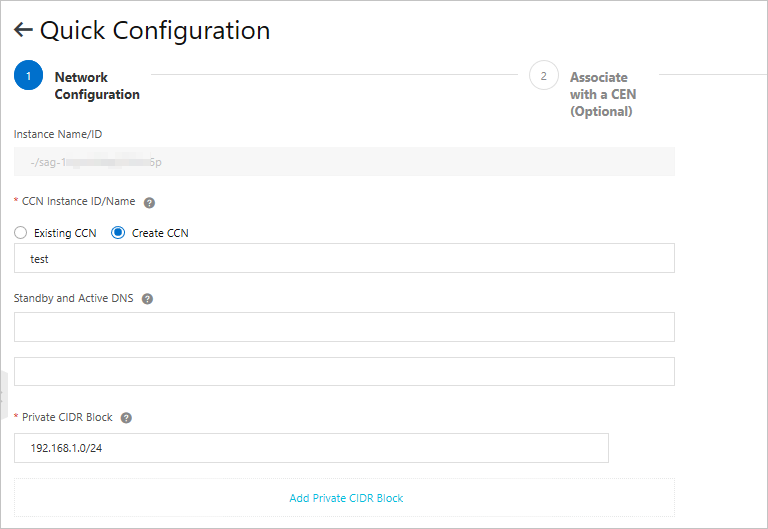Click the CCN Instance ID/Name label

pos(78,201)
